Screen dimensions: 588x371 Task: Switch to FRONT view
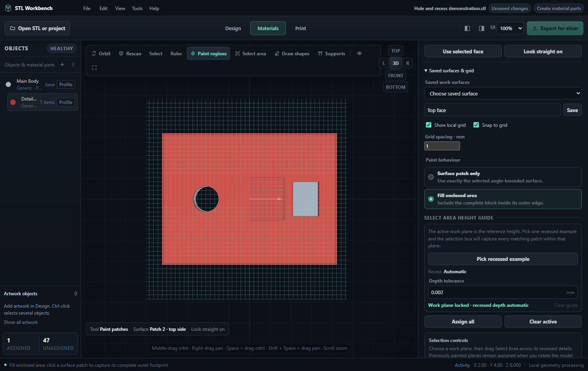tap(396, 75)
